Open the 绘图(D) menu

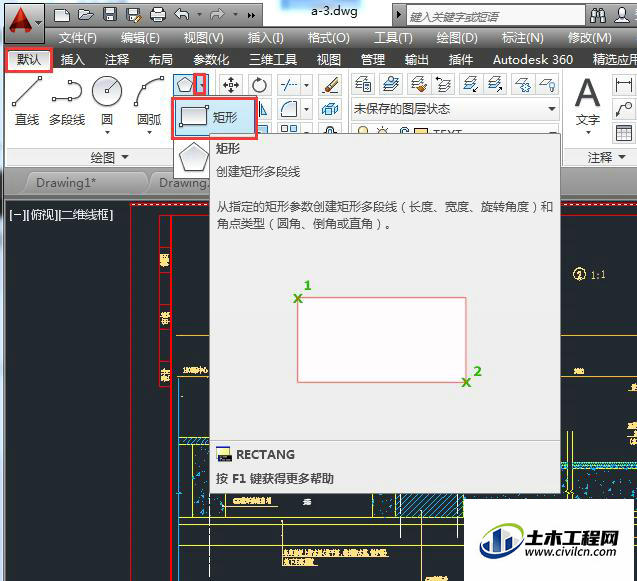457,38
